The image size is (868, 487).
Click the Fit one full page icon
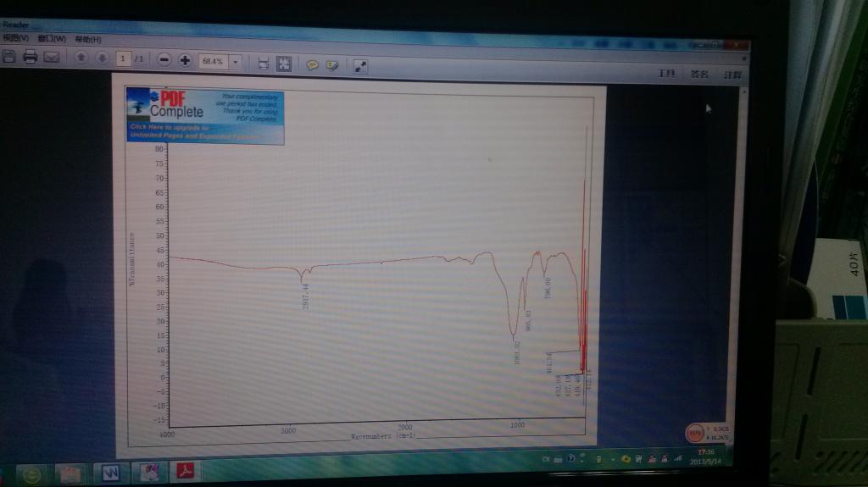pyautogui.click(x=284, y=64)
